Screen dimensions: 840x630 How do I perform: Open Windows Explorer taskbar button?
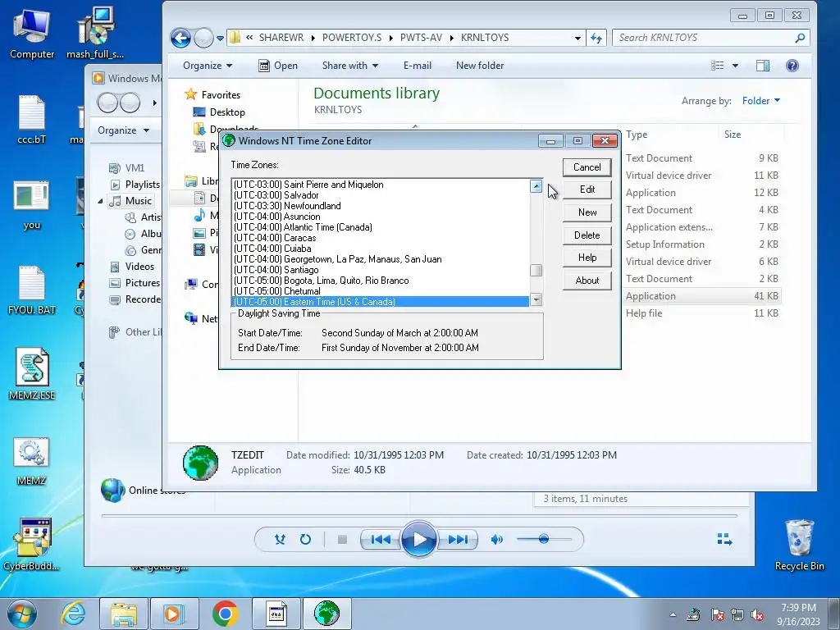(124, 614)
